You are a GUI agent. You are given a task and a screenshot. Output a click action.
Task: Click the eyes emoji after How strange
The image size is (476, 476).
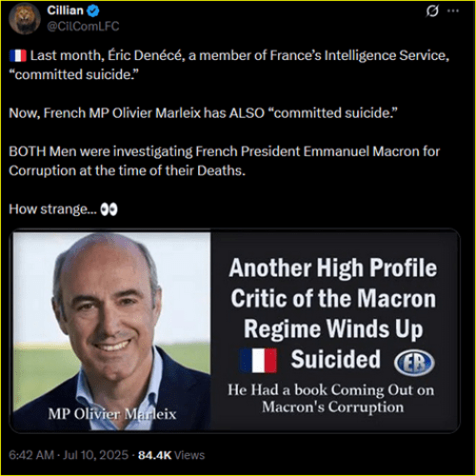tap(109, 209)
